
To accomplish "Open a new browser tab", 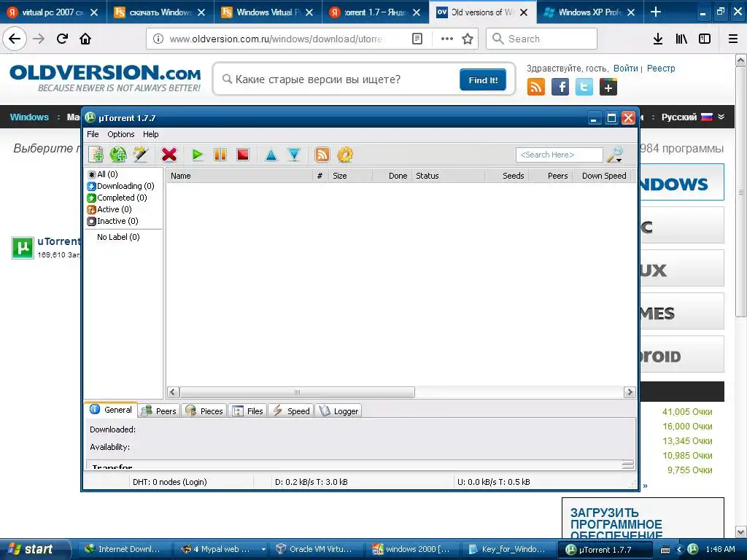I will [x=656, y=12].
